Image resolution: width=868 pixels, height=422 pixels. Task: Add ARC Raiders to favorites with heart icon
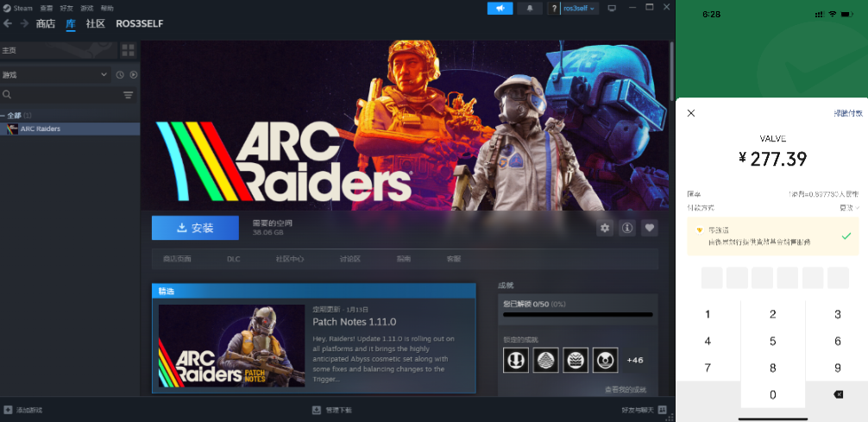[650, 228]
